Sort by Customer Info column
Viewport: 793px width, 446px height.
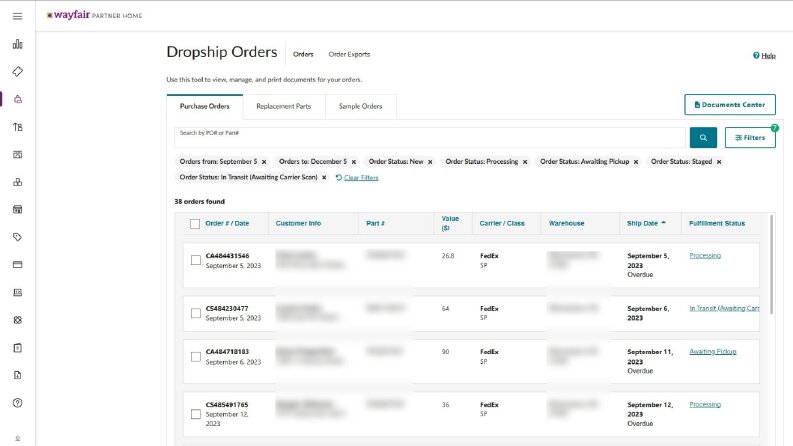click(x=298, y=223)
